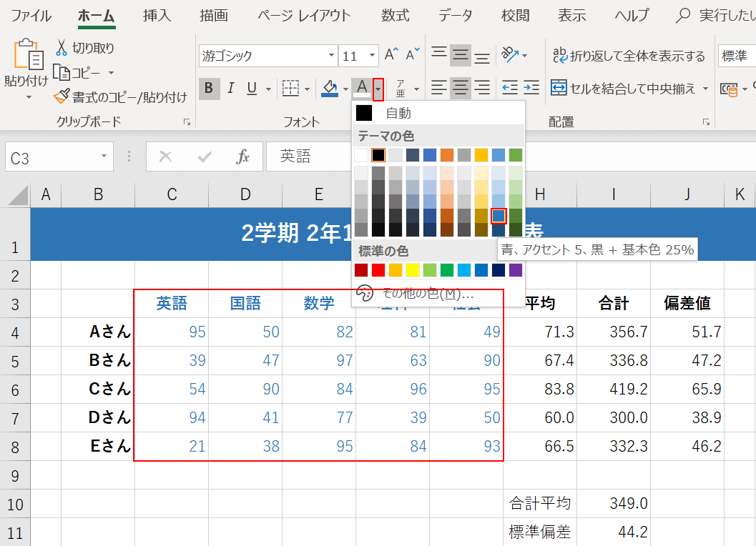Choose 自動 (automatic) font color
The width and height of the screenshot is (756, 546).
point(438,113)
